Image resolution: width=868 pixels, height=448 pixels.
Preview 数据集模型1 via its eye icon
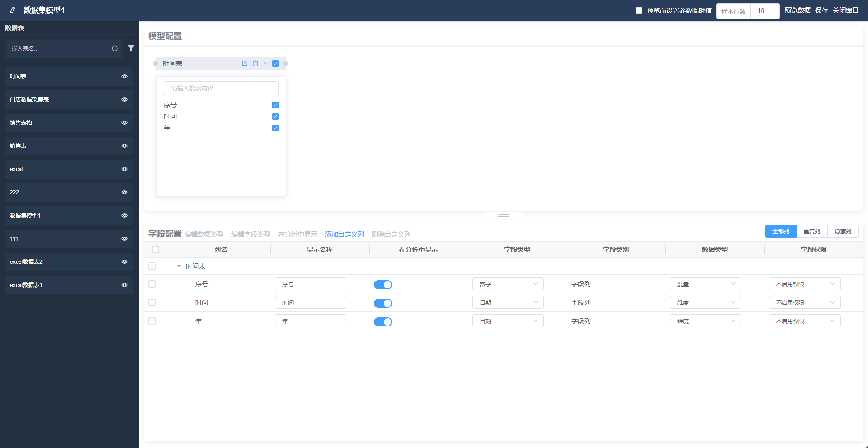(124, 216)
